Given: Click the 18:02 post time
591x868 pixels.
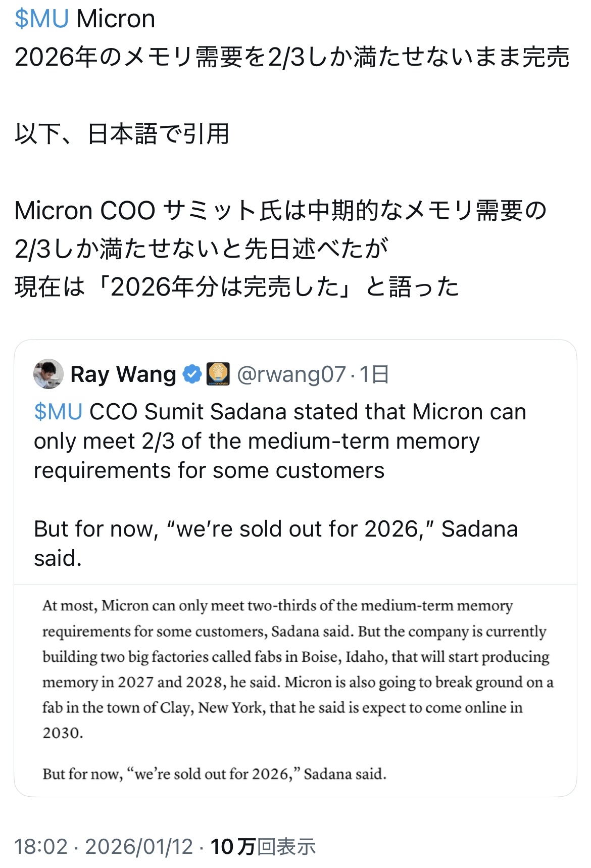Looking at the screenshot, I should tap(41, 847).
